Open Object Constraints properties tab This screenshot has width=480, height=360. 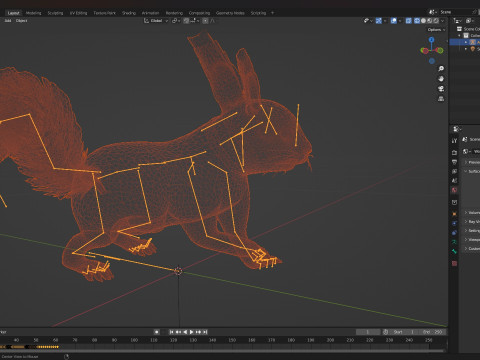coord(454,233)
